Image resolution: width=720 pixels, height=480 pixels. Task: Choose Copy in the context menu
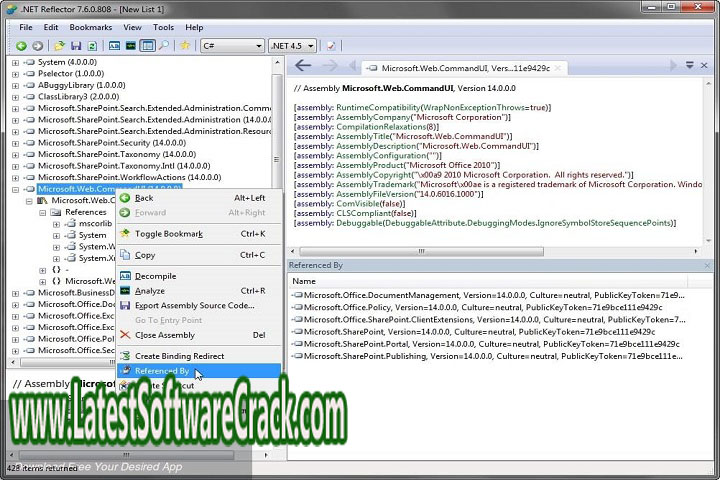click(199, 255)
